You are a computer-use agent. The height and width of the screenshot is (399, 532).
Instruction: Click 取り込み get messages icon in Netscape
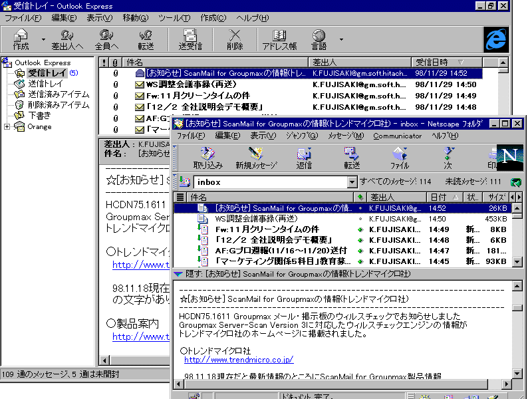[207, 158]
